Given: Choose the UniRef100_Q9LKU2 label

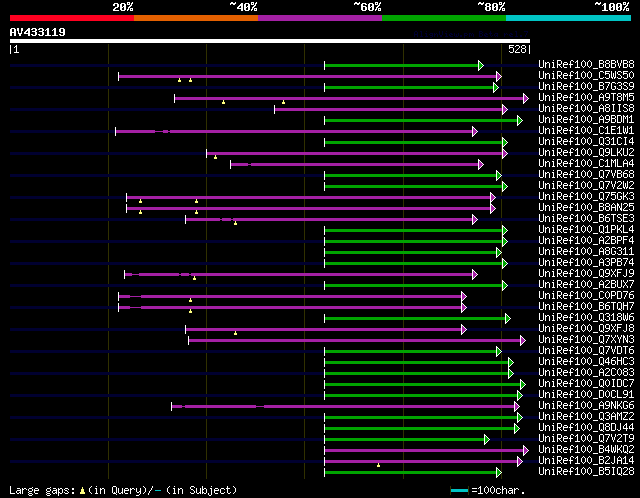Looking at the screenshot, I should [586, 152].
